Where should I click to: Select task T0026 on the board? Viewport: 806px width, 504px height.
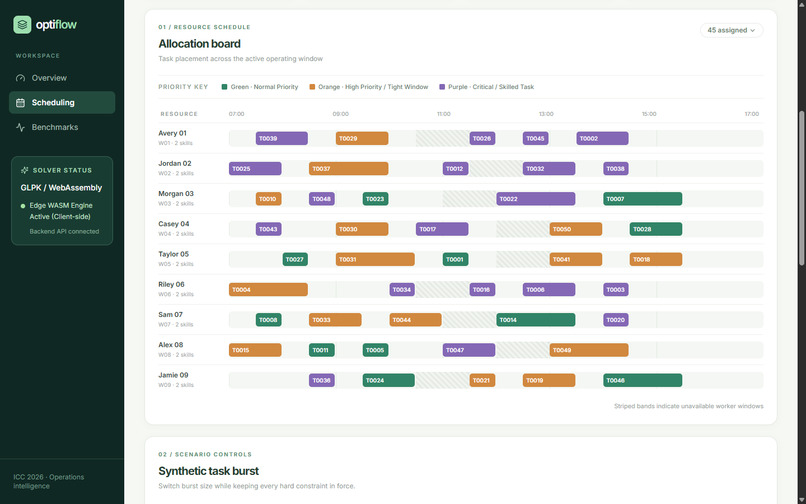482,138
